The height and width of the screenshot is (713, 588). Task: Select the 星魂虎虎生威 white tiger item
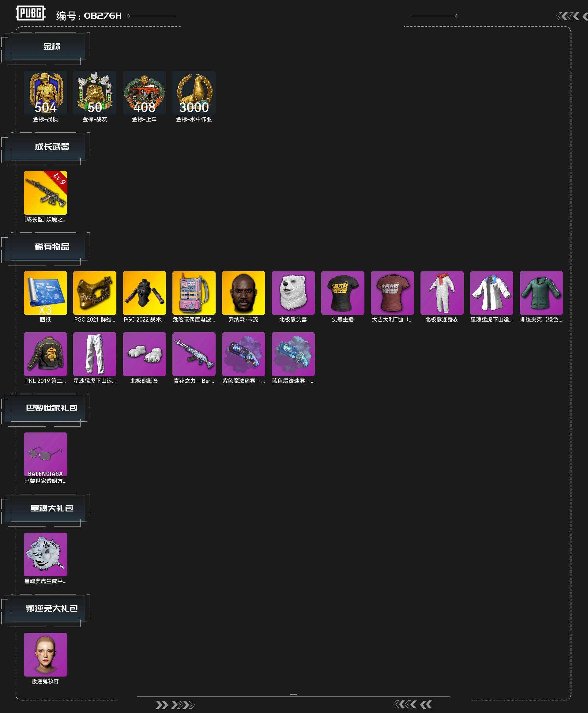pos(45,554)
